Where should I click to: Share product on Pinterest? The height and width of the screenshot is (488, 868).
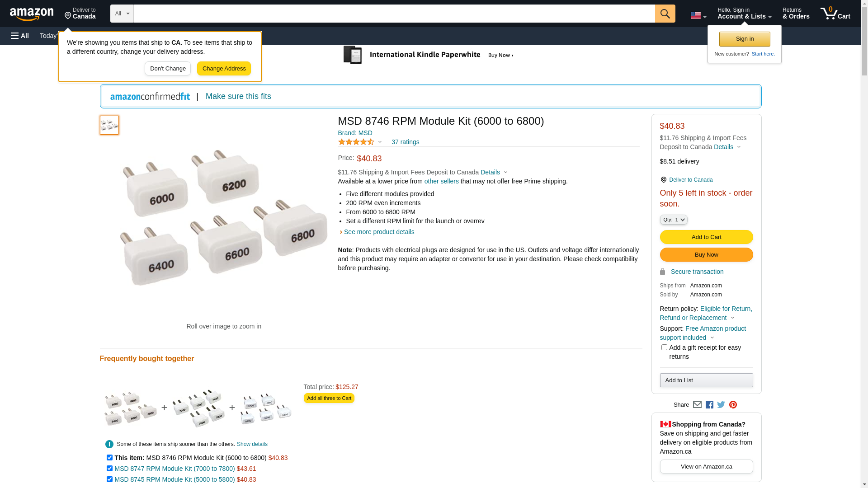733,405
